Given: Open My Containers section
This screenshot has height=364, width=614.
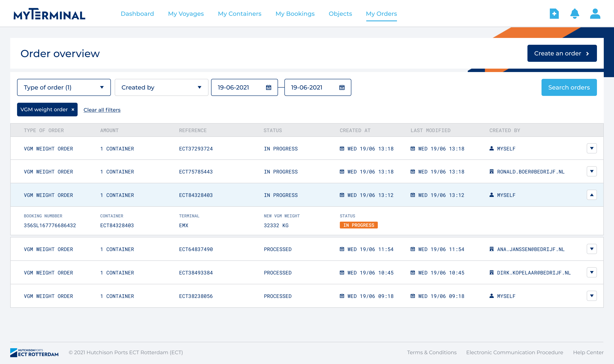Looking at the screenshot, I should coord(239,14).
